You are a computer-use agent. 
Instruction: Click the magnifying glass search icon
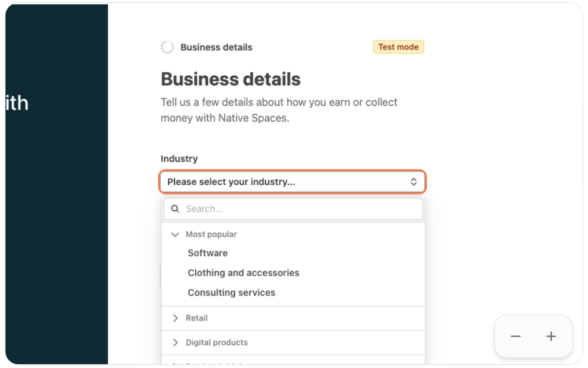click(175, 209)
